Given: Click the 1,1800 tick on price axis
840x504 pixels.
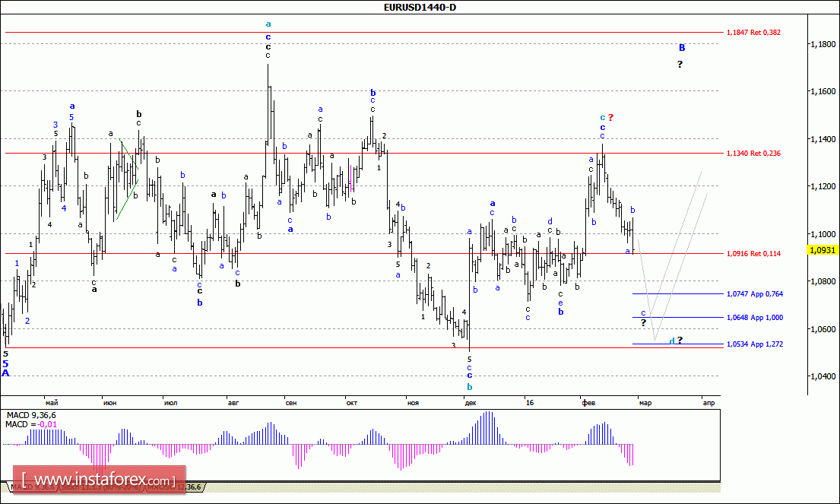Looking at the screenshot, I should pyautogui.click(x=821, y=44).
